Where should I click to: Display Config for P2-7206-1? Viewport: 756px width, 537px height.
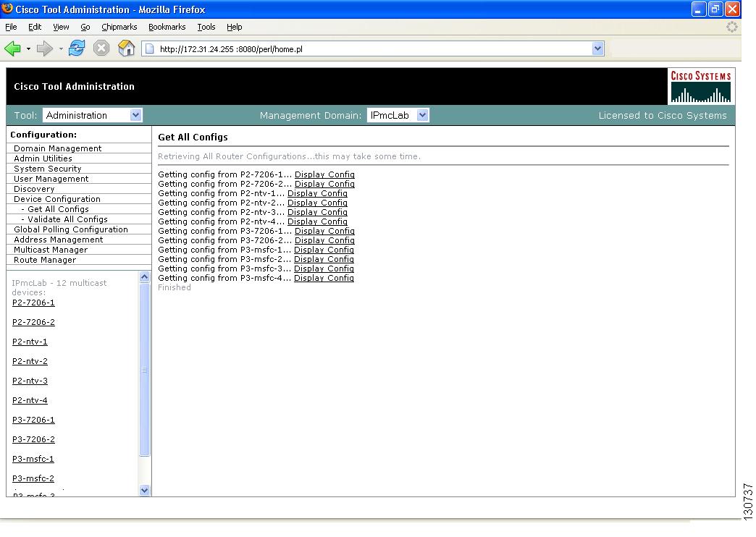tap(324, 174)
